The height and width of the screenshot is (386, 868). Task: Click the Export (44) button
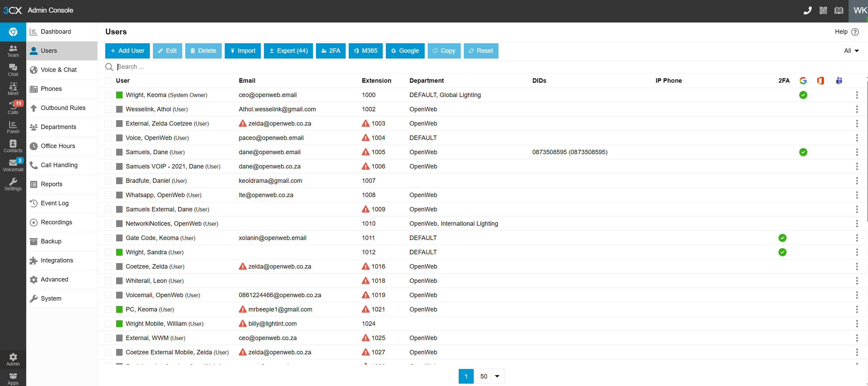(288, 51)
